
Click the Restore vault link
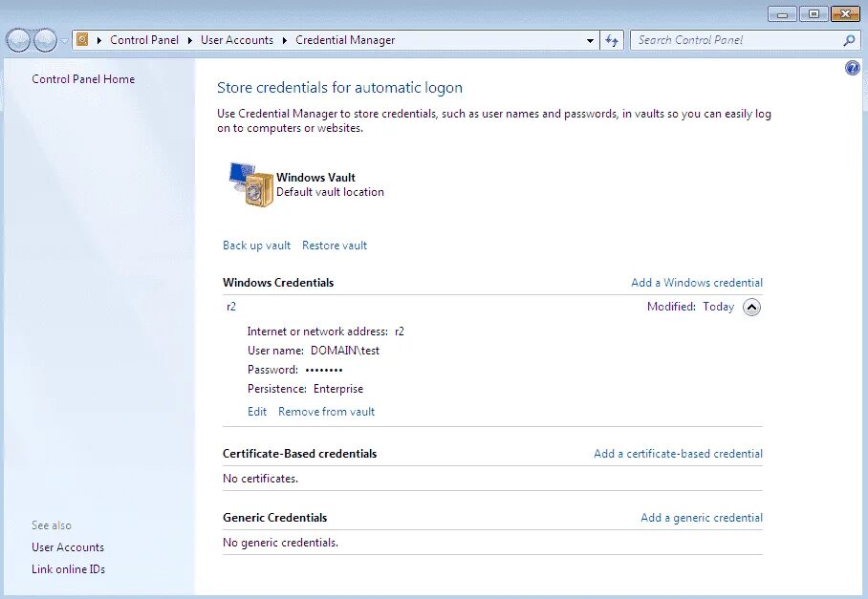pos(335,246)
